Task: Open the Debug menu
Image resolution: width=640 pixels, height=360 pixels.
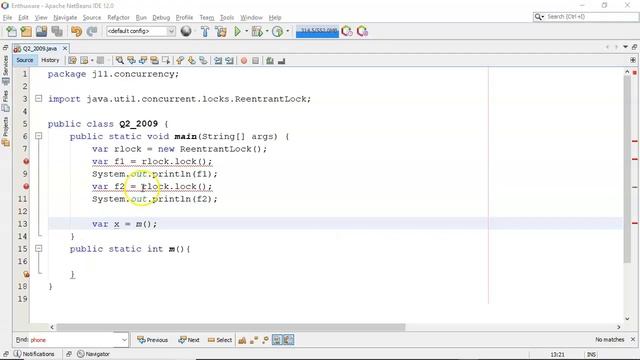Action: click(x=161, y=18)
